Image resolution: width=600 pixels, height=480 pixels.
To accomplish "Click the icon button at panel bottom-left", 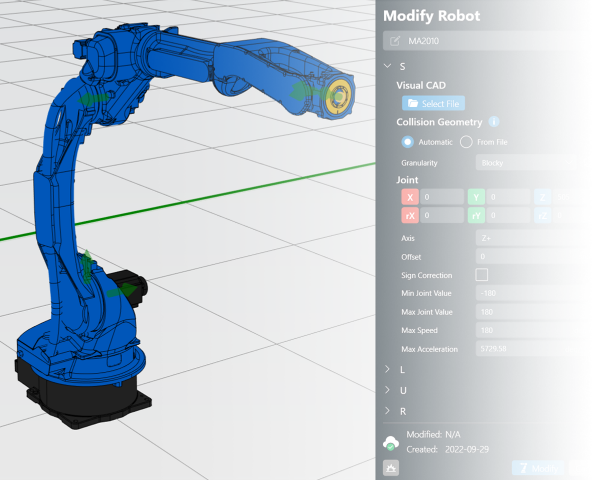I will point(391,468).
